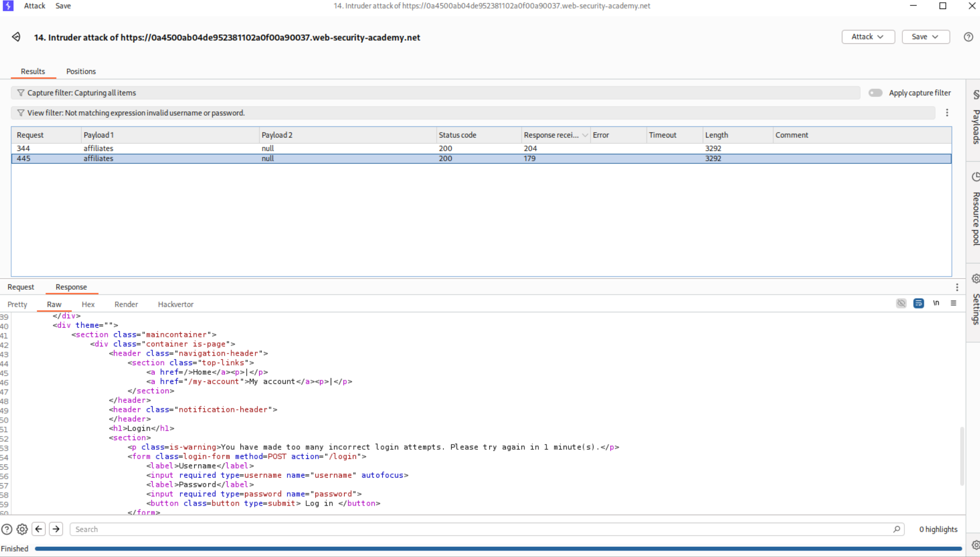Expand the Save dropdown button
980x557 pixels.
point(925,37)
